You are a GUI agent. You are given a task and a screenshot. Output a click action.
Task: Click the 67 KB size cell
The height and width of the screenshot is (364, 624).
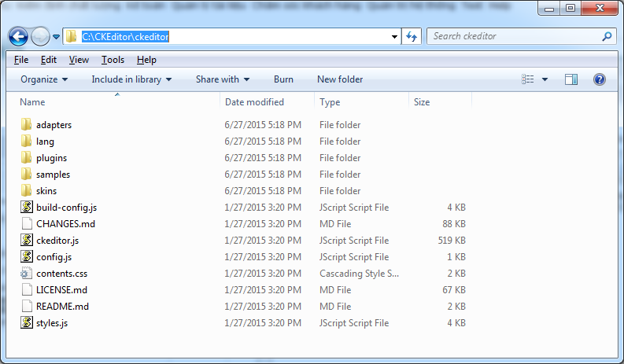454,290
